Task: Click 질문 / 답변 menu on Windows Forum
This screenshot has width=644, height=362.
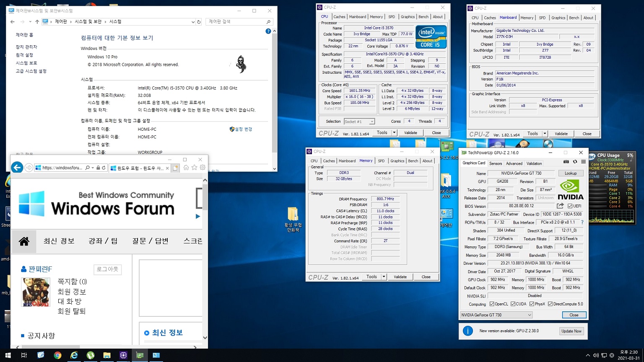Action: [x=150, y=241]
